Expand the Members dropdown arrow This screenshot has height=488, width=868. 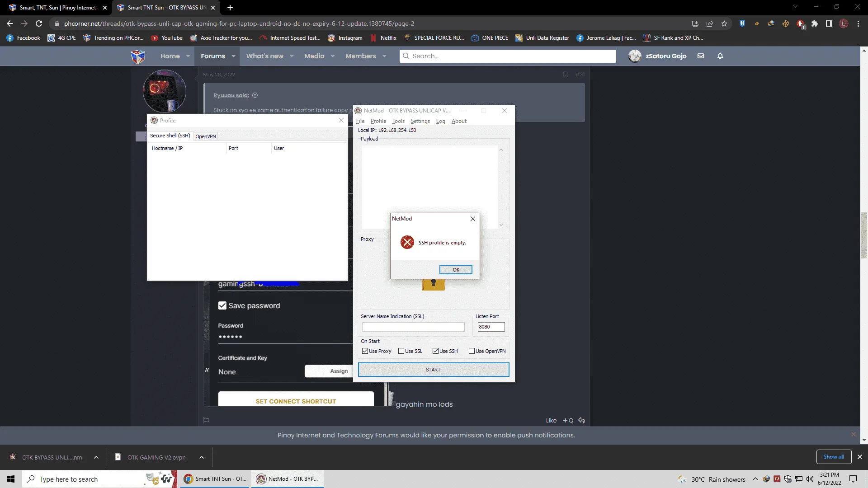pos(384,56)
